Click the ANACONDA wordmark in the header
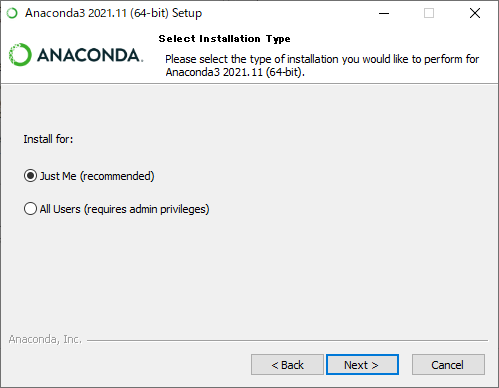This screenshot has height=388, width=499. pyautogui.click(x=90, y=55)
